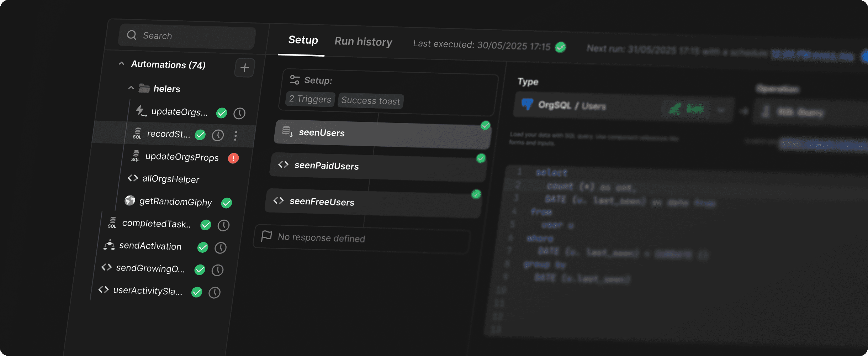Click the code icon beside allOrgsHelper

[x=133, y=178]
